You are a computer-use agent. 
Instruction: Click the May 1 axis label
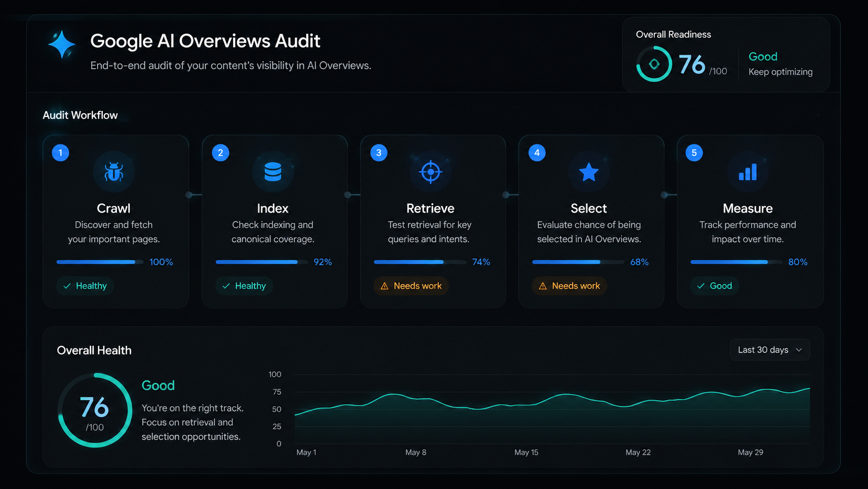click(306, 453)
